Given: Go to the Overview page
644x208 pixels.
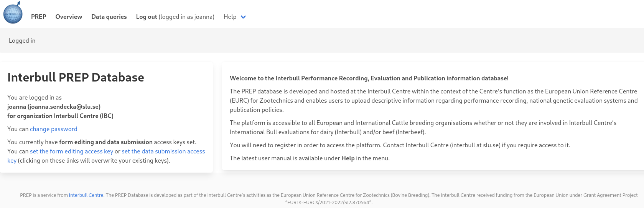Looking at the screenshot, I should [69, 17].
